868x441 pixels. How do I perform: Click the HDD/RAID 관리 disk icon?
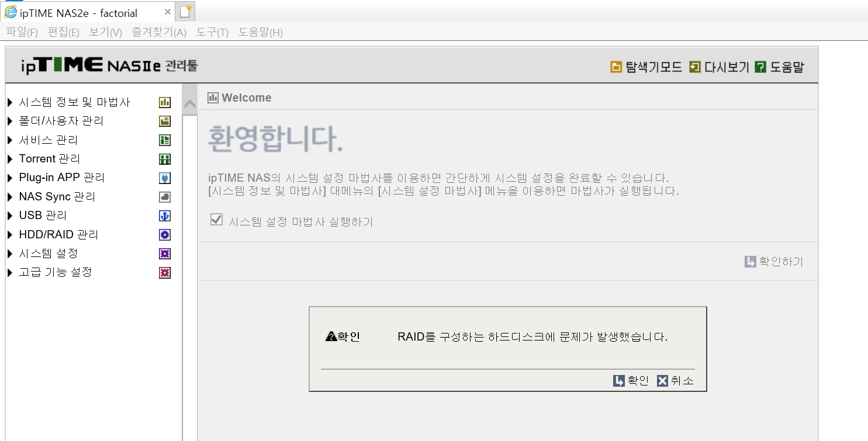tap(165, 235)
